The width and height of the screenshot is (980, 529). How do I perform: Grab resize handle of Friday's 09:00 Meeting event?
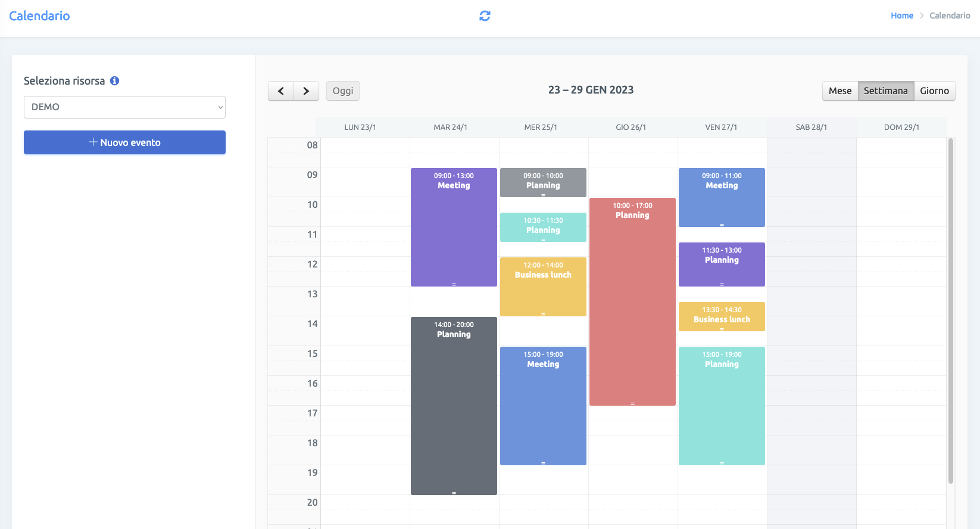tap(722, 225)
